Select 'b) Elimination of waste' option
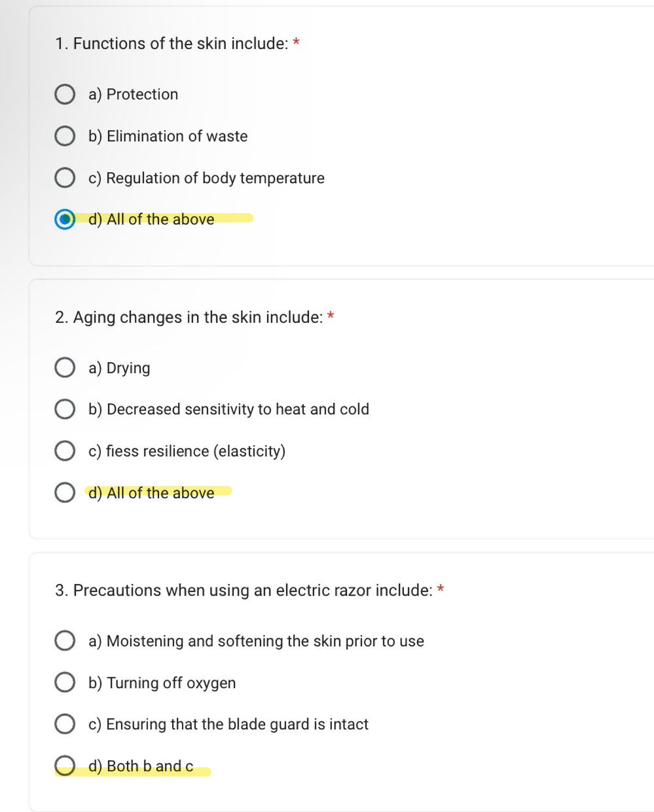The width and height of the screenshot is (654, 812). (65, 136)
